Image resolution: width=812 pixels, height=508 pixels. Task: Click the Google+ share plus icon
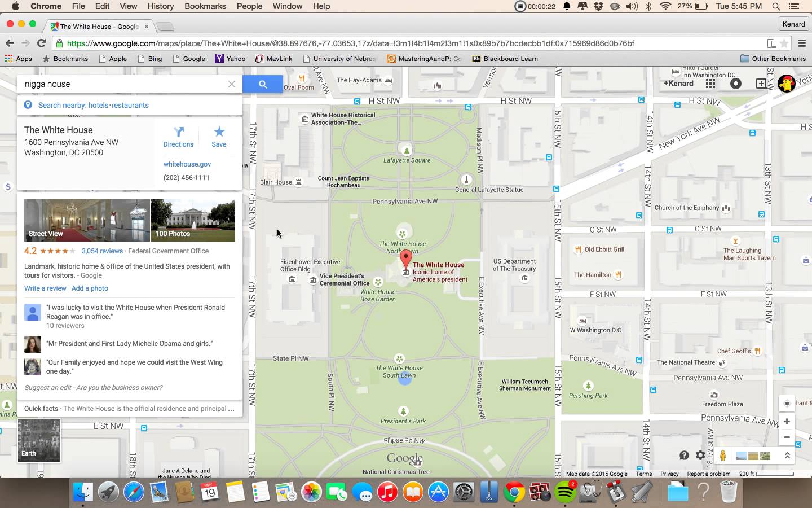coord(761,84)
